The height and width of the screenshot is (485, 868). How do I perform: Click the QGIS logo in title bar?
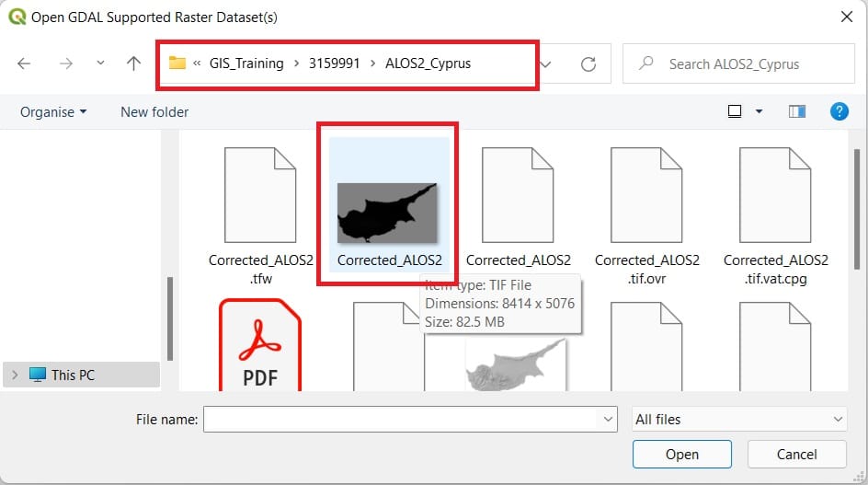[17, 17]
